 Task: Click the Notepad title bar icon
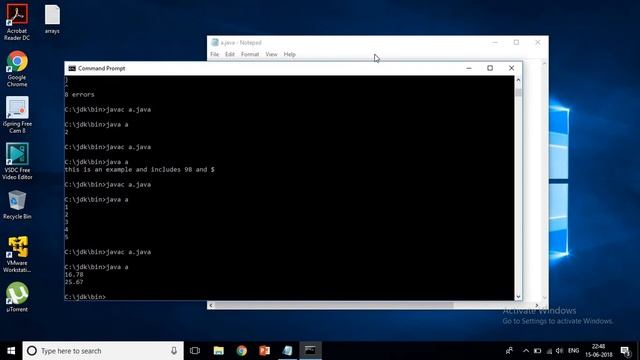(x=215, y=42)
